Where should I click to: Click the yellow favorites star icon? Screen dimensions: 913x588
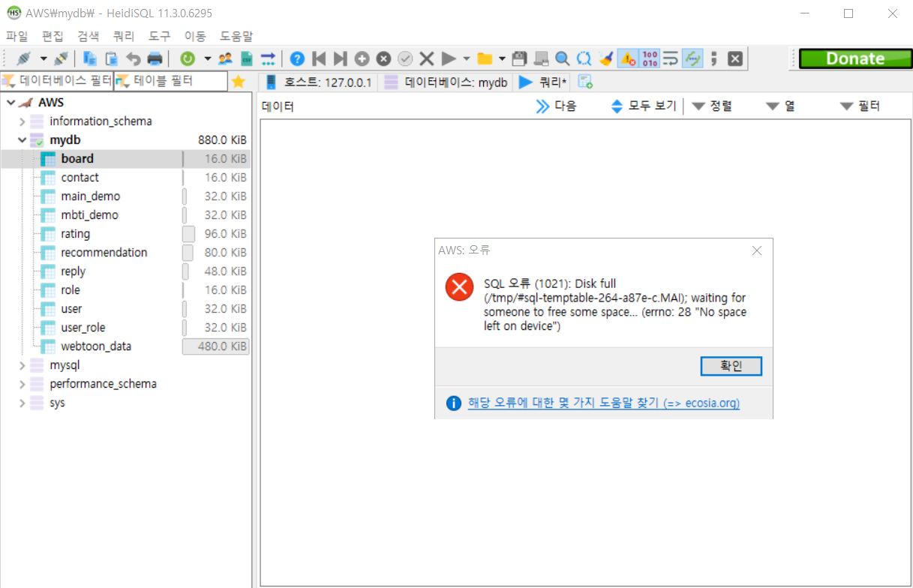tap(239, 81)
